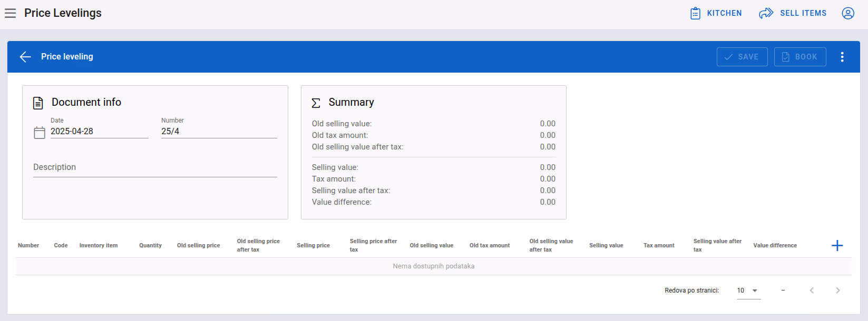Go to SELL ITEMS
This screenshot has height=321, width=868.
(x=793, y=13)
